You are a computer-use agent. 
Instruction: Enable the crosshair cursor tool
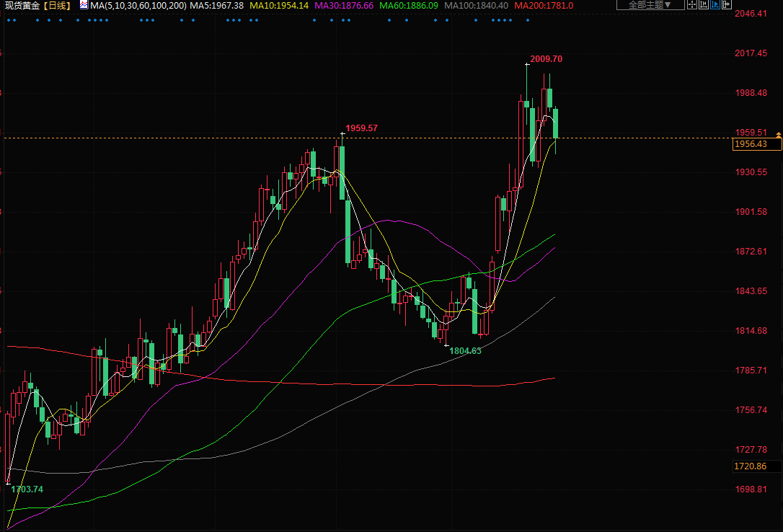click(x=693, y=5)
